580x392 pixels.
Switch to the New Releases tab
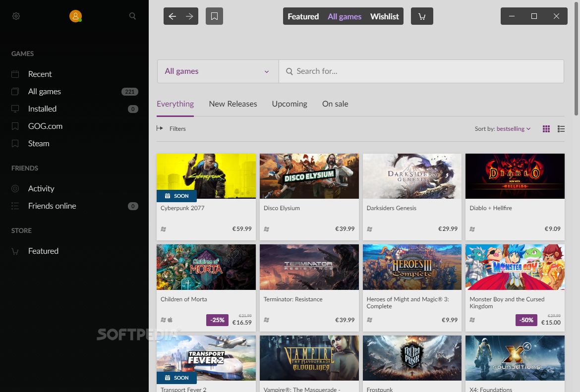(233, 104)
